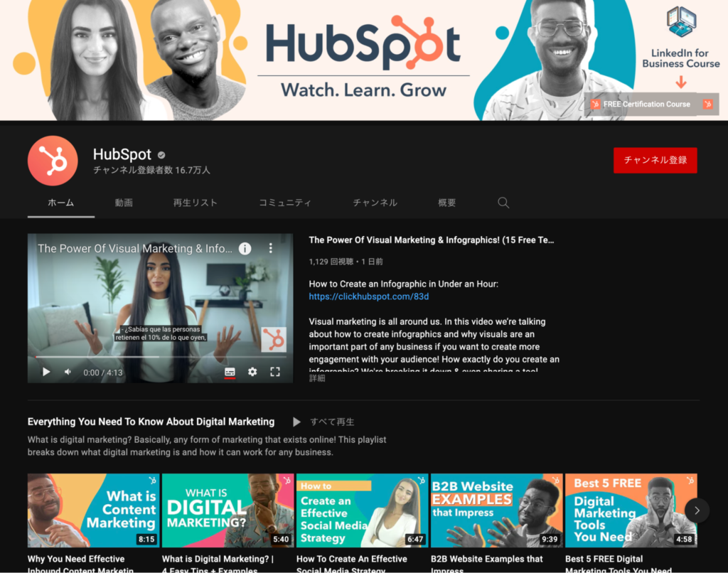Expand description with 詳細
The height and width of the screenshot is (573, 728).
317,378
